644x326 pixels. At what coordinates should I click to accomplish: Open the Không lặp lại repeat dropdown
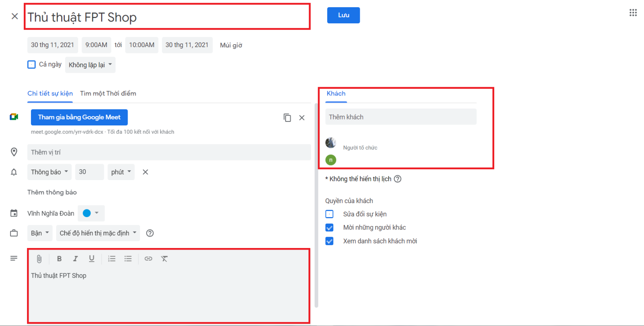[90, 65]
